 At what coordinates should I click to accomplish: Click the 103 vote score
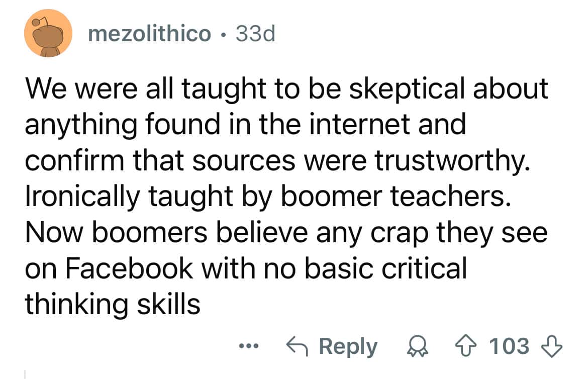pyautogui.click(x=509, y=346)
